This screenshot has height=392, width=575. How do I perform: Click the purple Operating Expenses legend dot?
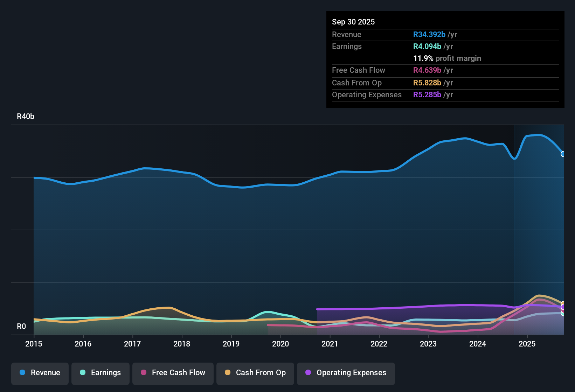click(x=308, y=373)
